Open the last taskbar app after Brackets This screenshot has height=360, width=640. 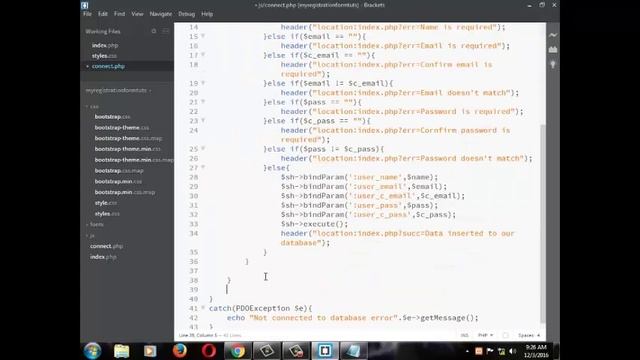click(x=353, y=351)
